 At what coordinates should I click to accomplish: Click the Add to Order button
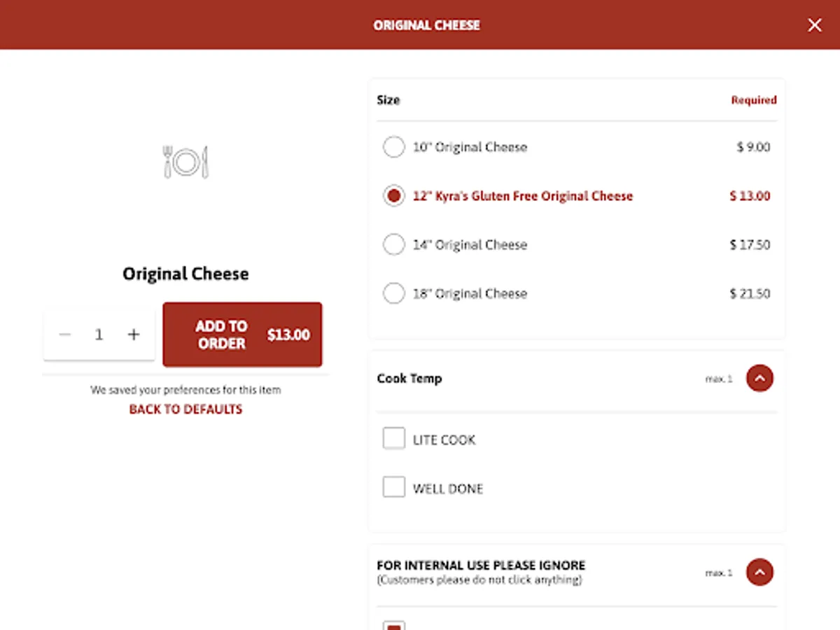click(x=242, y=335)
